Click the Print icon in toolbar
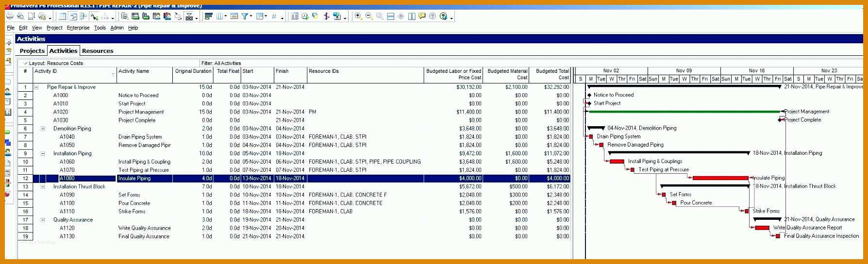 point(9,16)
